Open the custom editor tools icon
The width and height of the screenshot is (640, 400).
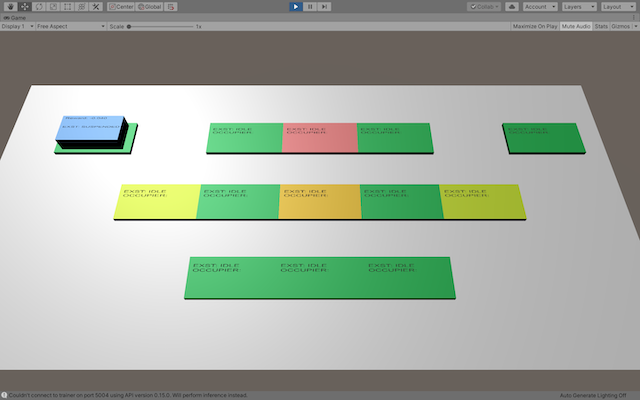[96, 6]
